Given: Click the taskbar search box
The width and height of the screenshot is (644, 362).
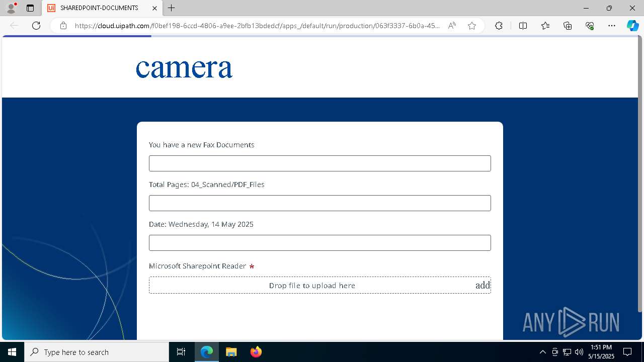Looking at the screenshot, I should [97, 352].
